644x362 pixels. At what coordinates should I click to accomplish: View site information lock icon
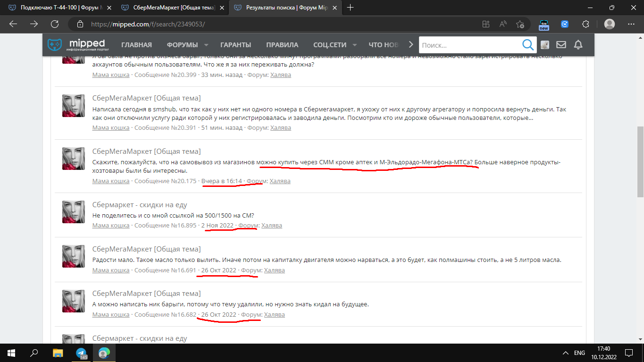(80, 24)
